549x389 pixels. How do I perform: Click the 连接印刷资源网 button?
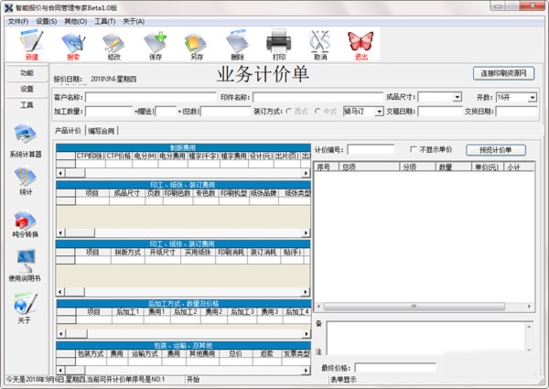(x=503, y=73)
